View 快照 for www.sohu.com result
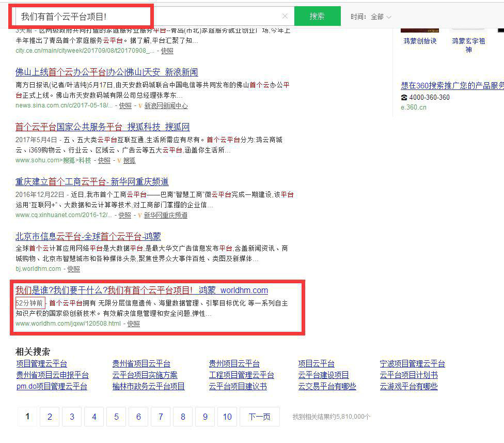 point(104,160)
